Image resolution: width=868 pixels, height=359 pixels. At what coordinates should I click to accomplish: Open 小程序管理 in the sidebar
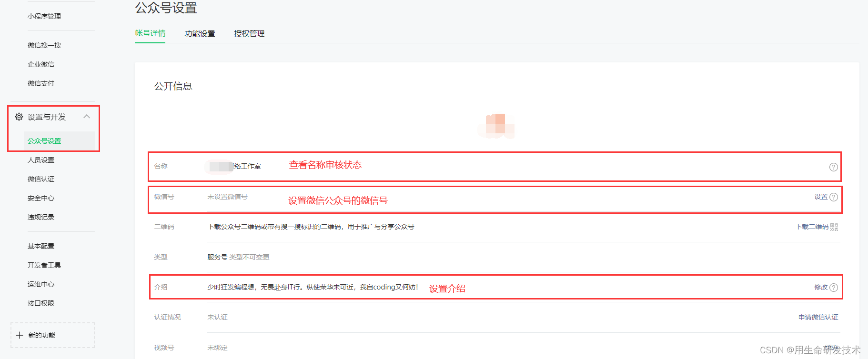coord(44,16)
